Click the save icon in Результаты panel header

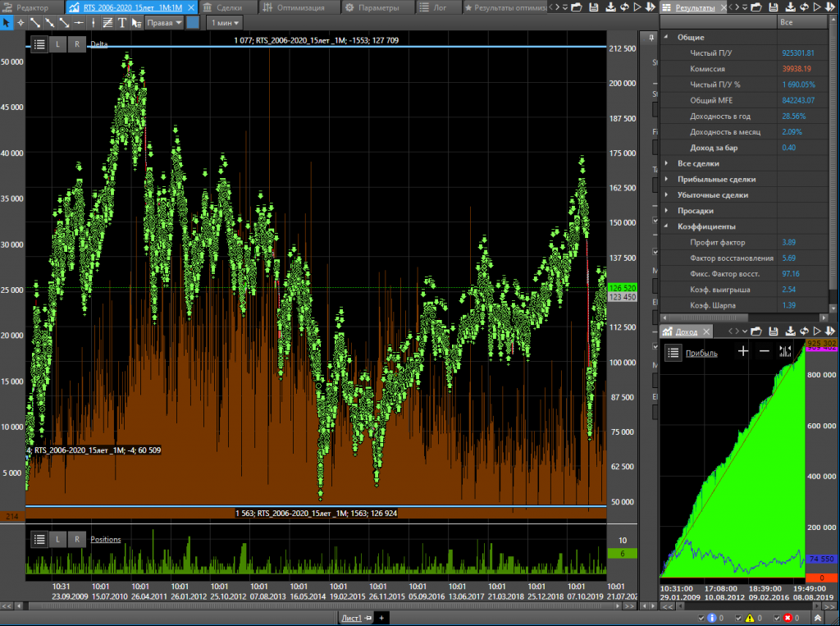(774, 7)
